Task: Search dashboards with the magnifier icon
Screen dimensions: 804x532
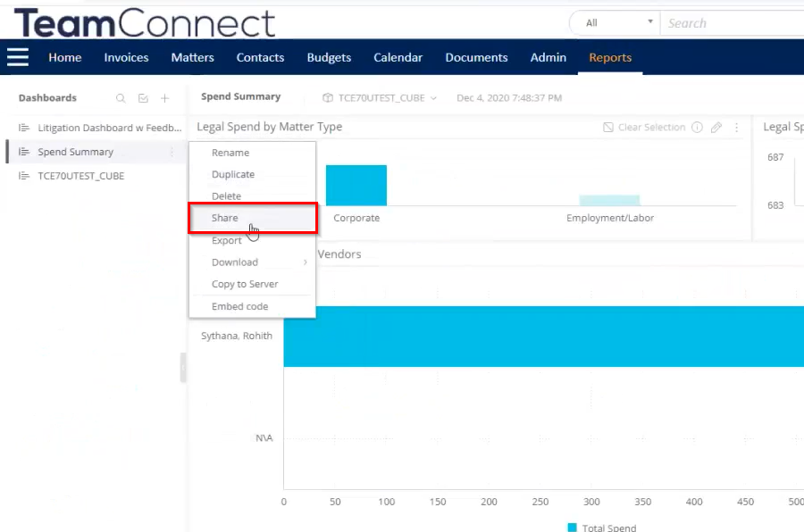Action: (121, 98)
